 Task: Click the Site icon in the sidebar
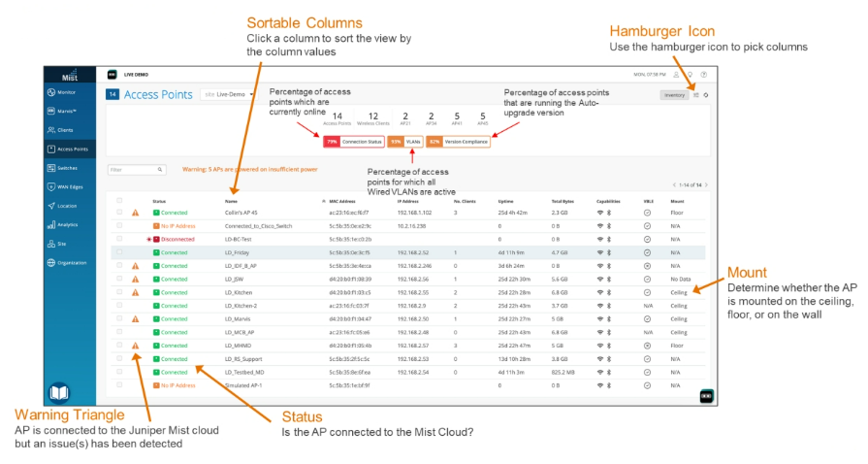pos(51,244)
